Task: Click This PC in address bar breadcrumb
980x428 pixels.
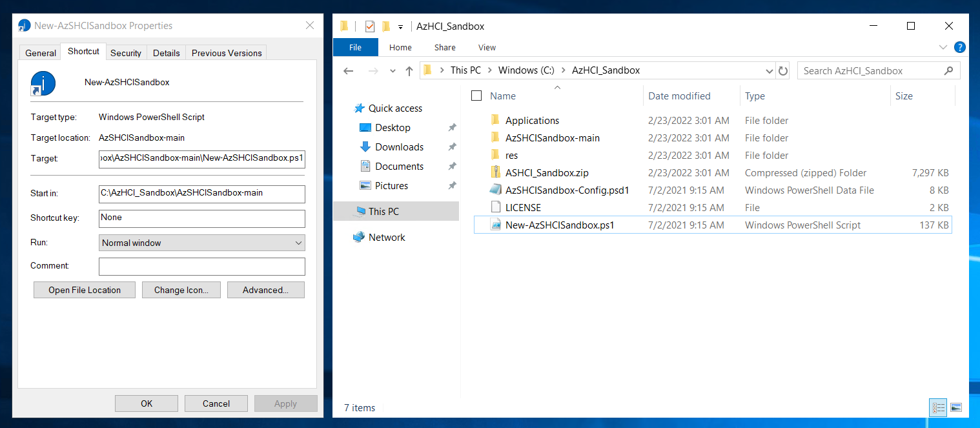Action: point(465,70)
